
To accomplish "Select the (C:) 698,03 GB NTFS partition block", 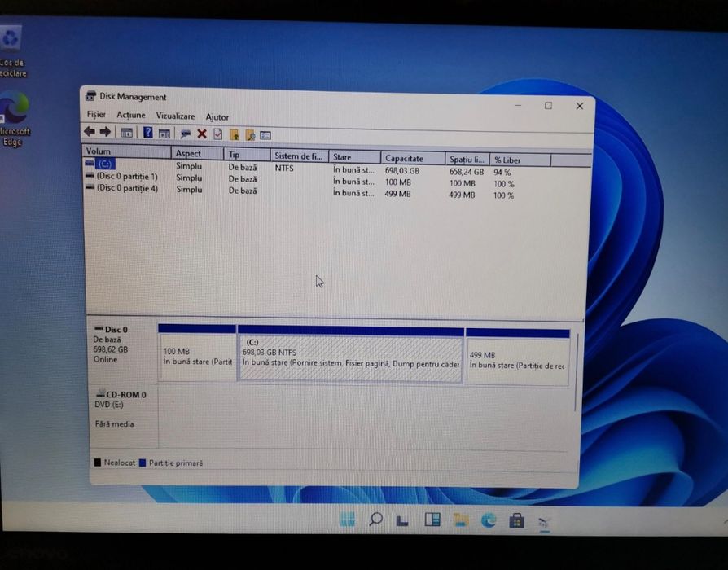I will click(x=350, y=354).
